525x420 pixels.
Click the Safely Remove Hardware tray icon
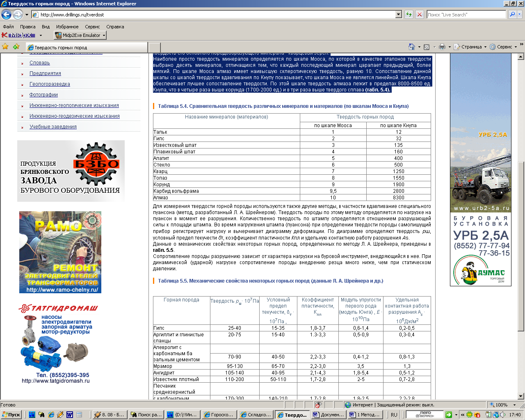pos(489,415)
